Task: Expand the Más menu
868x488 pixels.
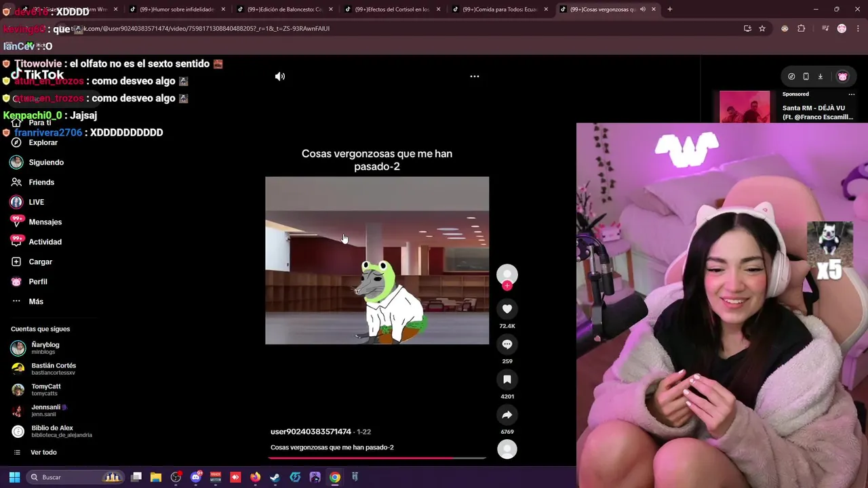Action: 27,302
